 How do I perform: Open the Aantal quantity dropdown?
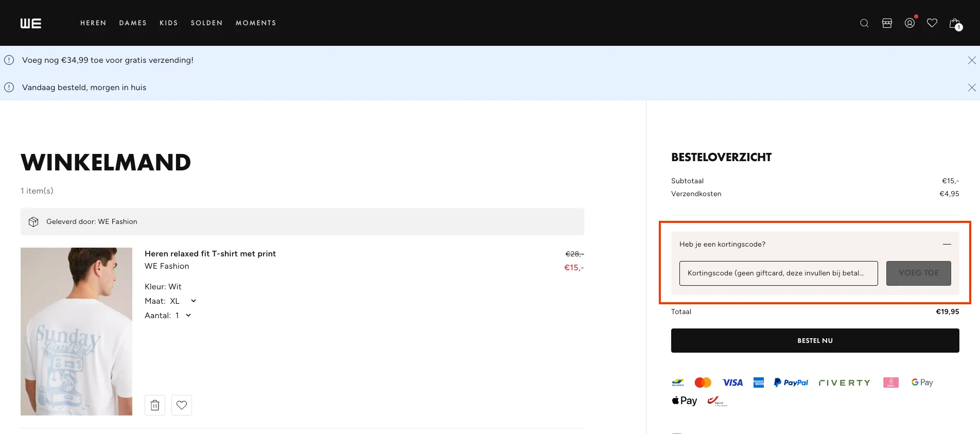pyautogui.click(x=188, y=316)
